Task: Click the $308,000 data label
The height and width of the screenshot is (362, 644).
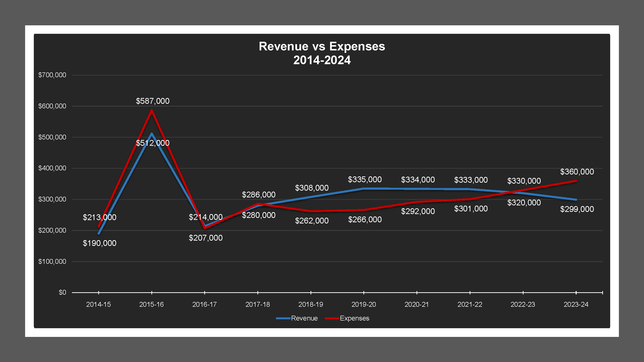Action: [x=312, y=188]
